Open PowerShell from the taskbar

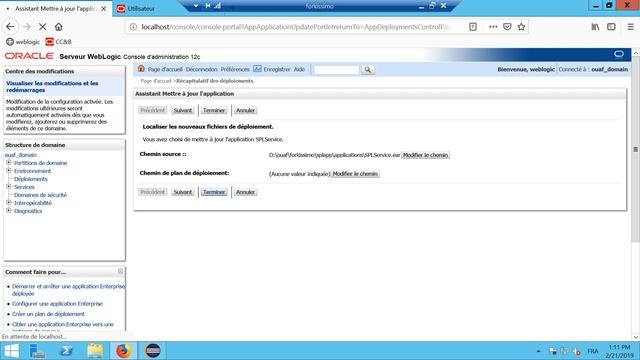pyautogui.click(x=66, y=351)
